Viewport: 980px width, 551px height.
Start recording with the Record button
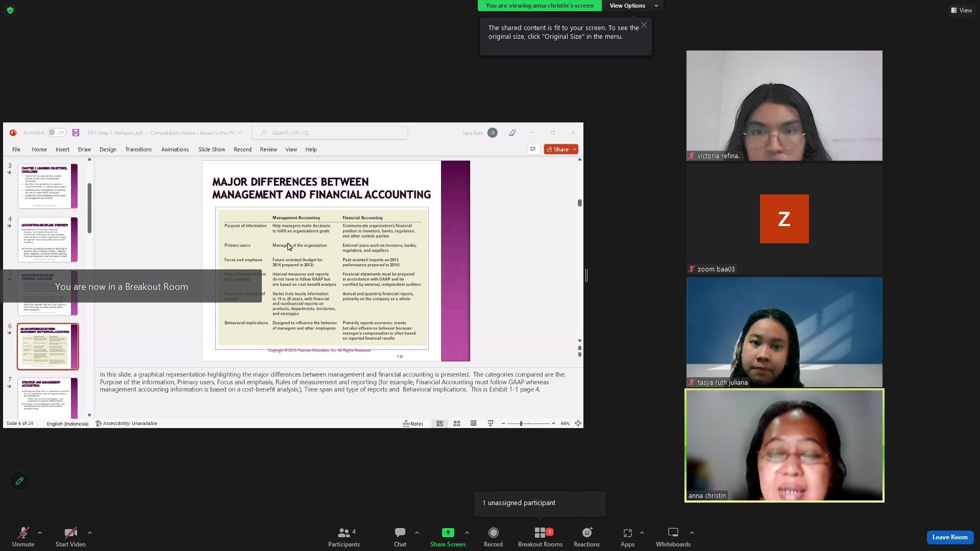(493, 537)
